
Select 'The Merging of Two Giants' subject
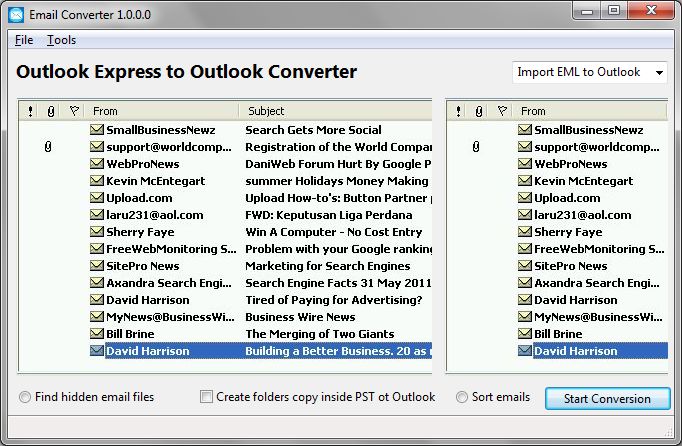(x=320, y=334)
